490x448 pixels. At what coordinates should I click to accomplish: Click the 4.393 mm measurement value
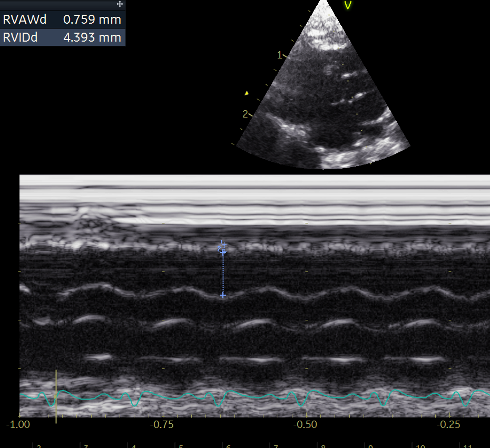pyautogui.click(x=92, y=37)
